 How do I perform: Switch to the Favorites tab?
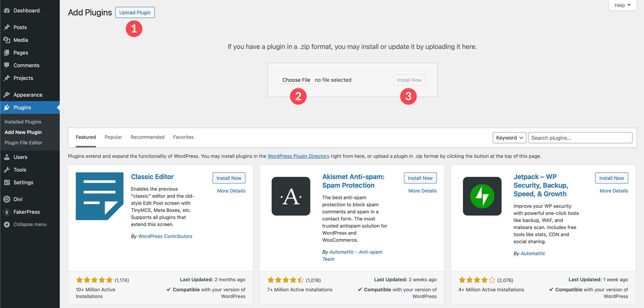(x=183, y=137)
